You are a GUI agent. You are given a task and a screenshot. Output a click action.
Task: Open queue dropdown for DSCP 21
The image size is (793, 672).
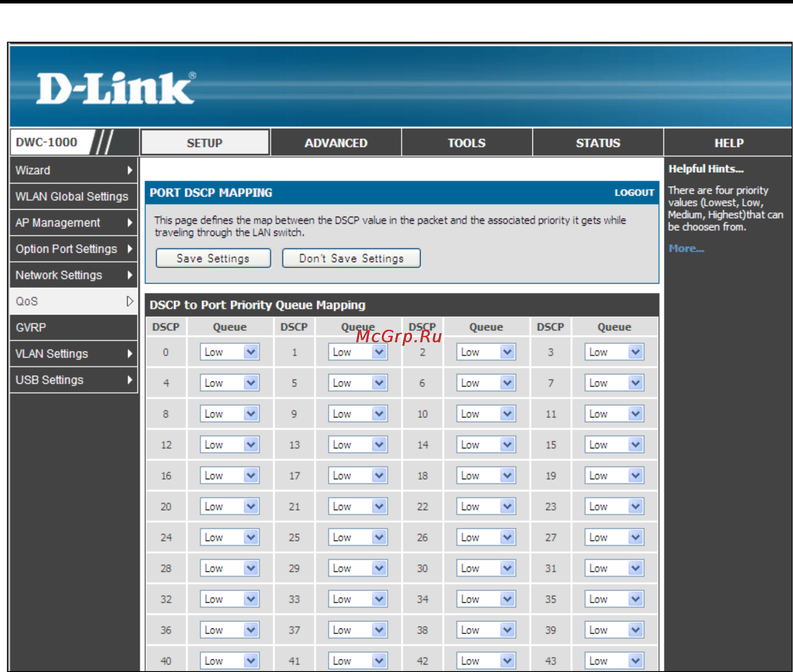(358, 506)
